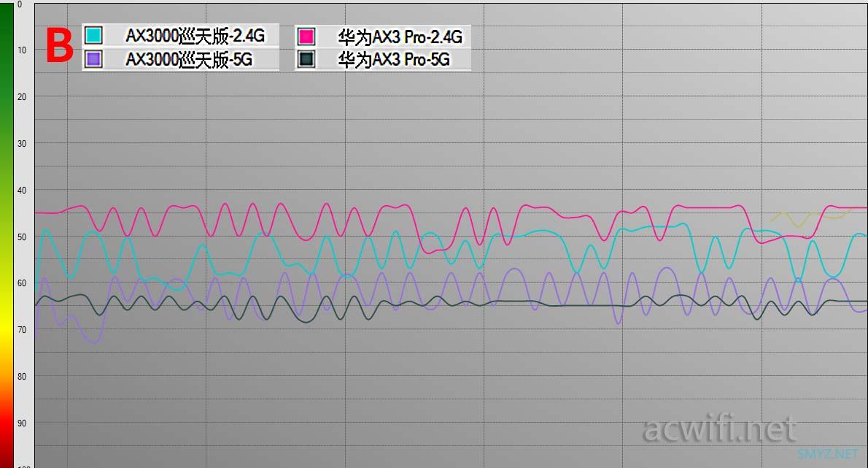Click the 60 axis label
868x468 pixels.
(22, 283)
